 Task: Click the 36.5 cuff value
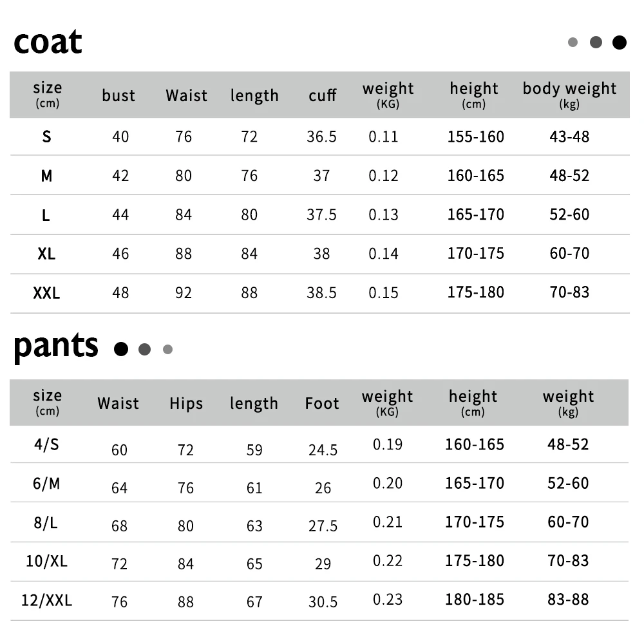coord(321,137)
